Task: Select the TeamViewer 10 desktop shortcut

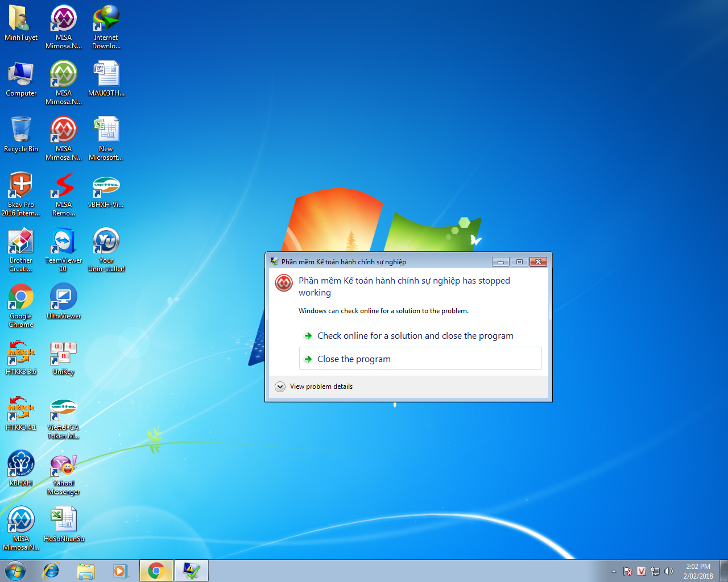Action: [x=64, y=250]
